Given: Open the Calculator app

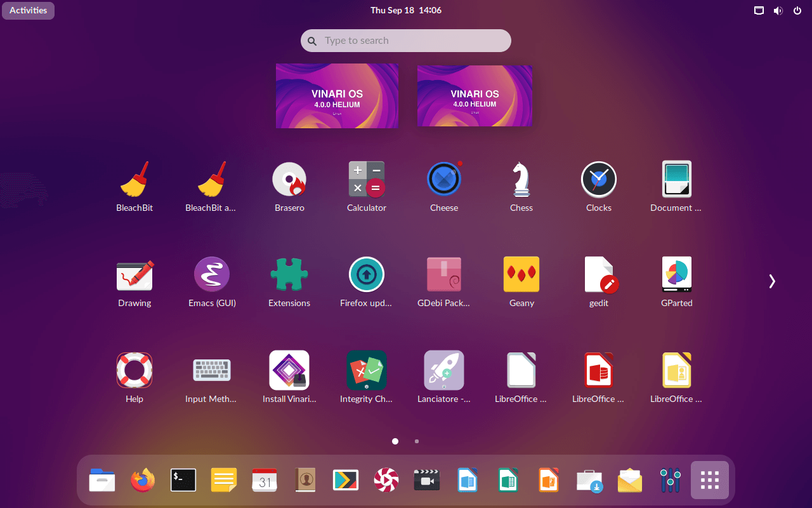Looking at the screenshot, I should (367, 180).
